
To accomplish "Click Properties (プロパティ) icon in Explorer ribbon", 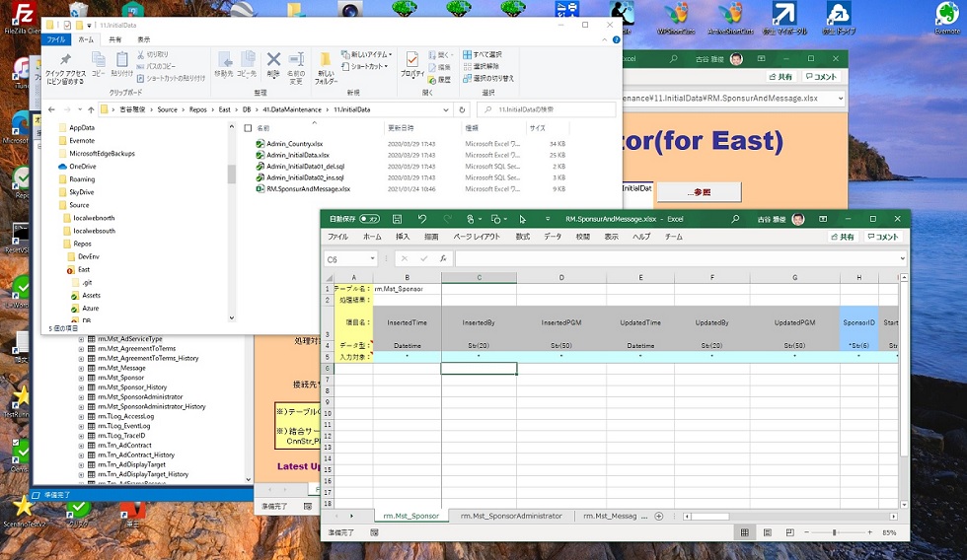I will pos(412,64).
